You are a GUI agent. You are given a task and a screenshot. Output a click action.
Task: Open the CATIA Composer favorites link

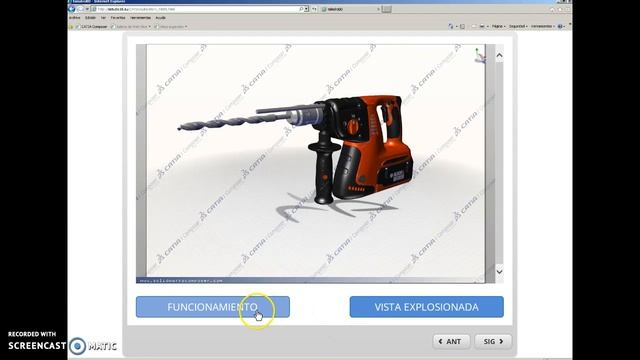92,27
